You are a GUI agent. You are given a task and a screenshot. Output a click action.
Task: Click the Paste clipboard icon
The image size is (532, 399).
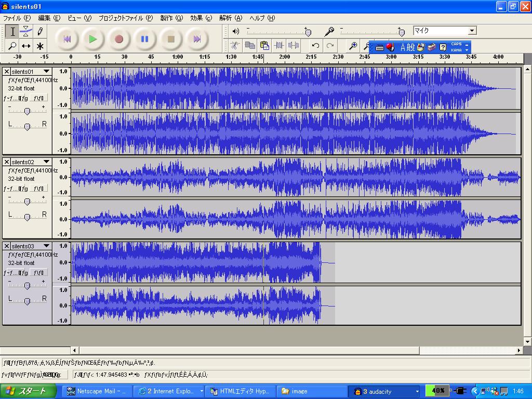coord(264,45)
